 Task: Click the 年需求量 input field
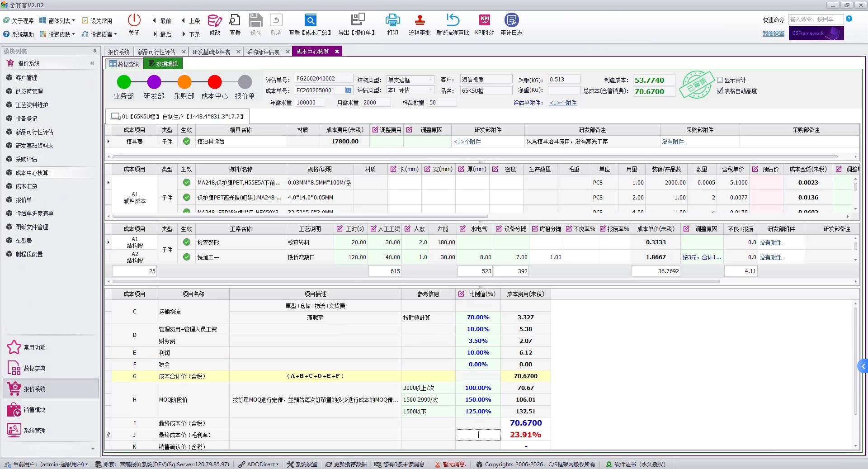309,103
